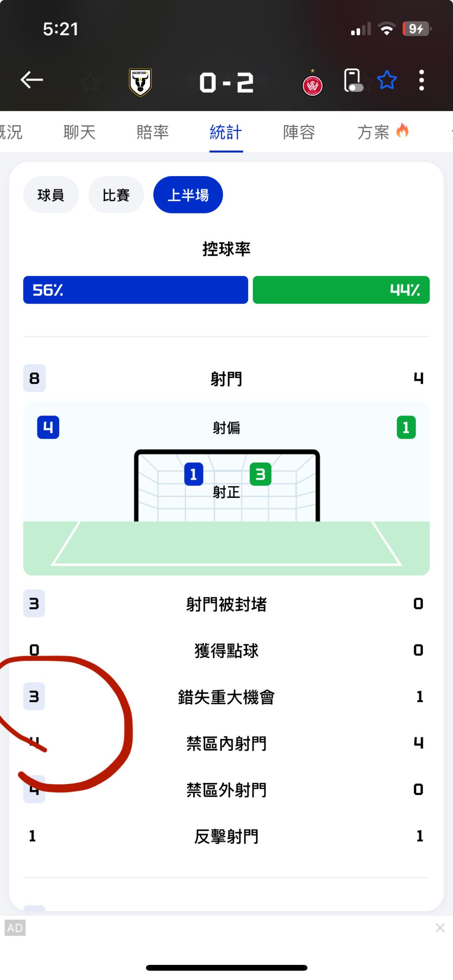Tap the blue off-target shots badge
Viewport: 453px width, 980px height.
(48, 427)
